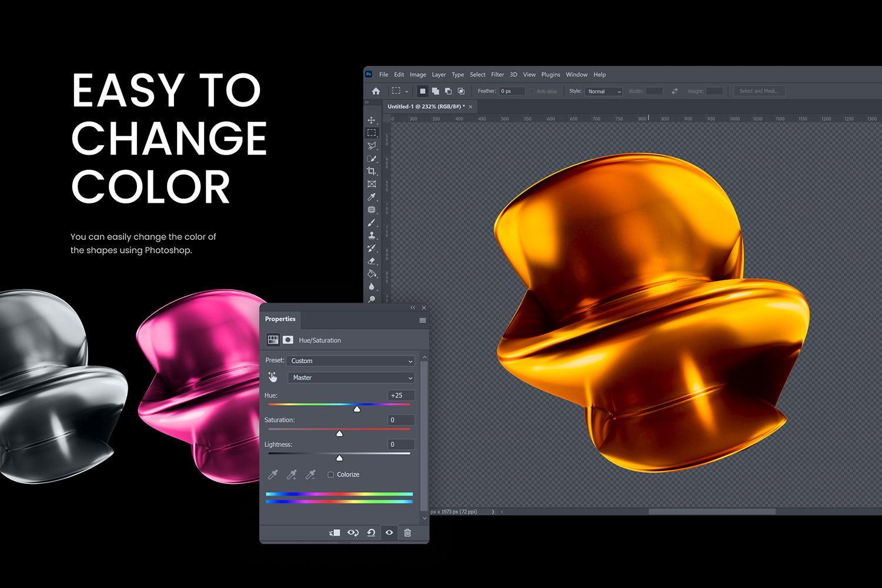Select the Crop tool

(x=372, y=172)
